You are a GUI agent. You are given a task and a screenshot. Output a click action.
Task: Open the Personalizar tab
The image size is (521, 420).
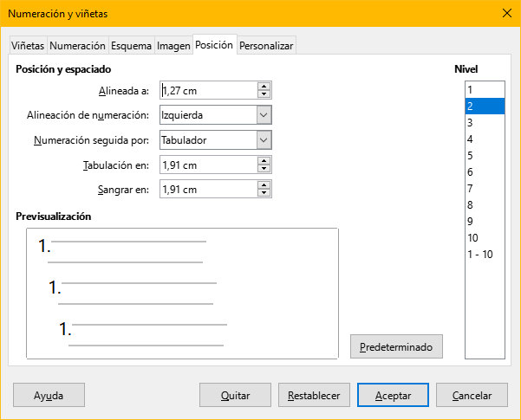point(266,46)
